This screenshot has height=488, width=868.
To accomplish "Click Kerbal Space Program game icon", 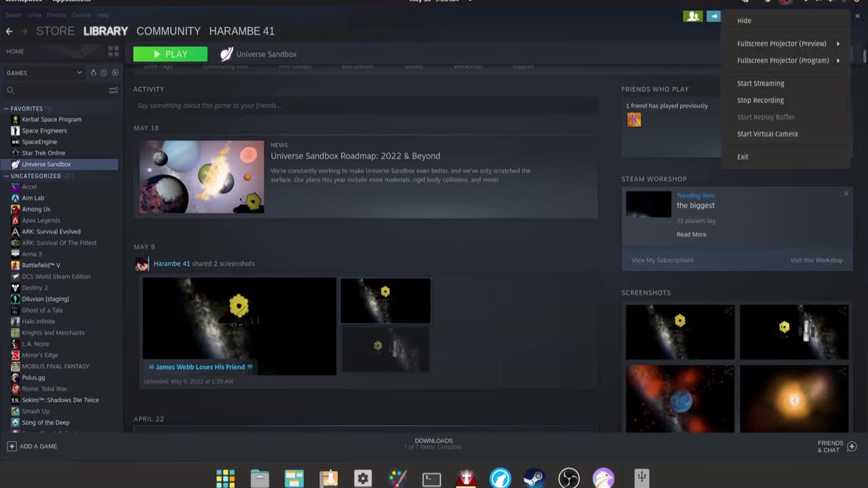I will (x=16, y=119).
